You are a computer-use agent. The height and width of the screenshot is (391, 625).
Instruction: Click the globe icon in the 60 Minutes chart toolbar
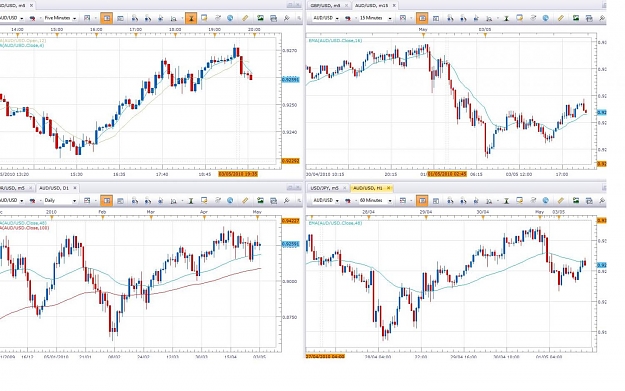click(546, 200)
